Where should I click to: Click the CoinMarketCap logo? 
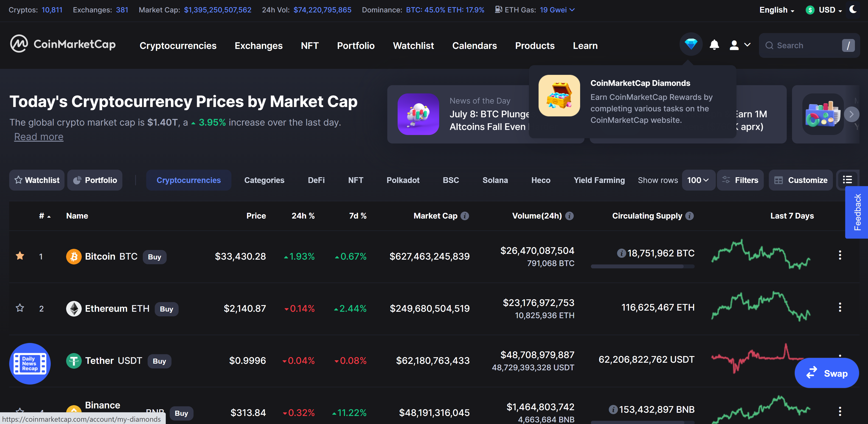coord(63,44)
